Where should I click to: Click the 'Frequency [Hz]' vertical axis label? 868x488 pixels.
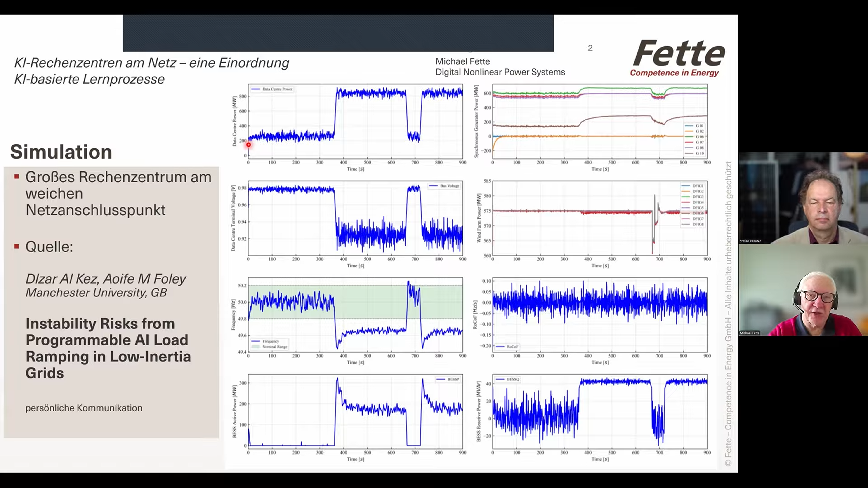pos(233,314)
